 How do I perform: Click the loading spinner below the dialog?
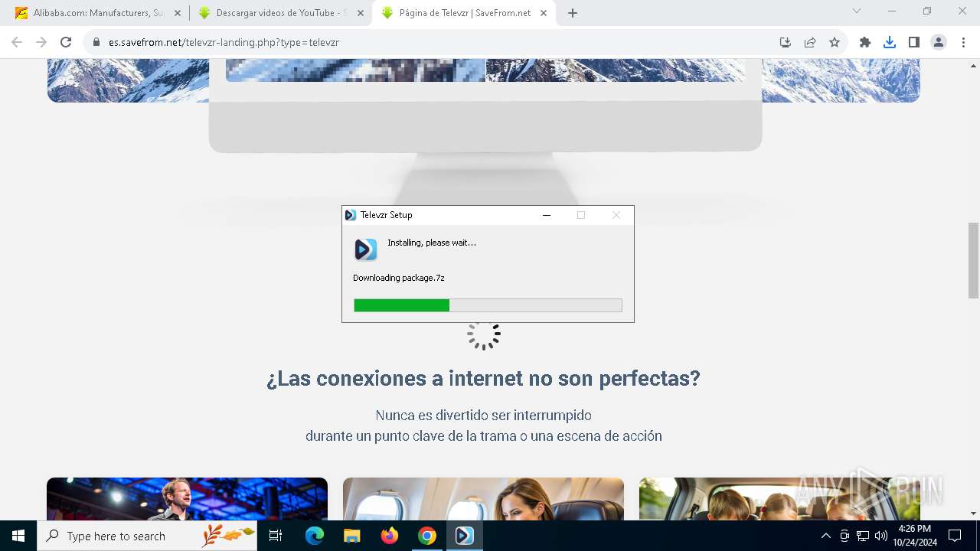click(484, 335)
